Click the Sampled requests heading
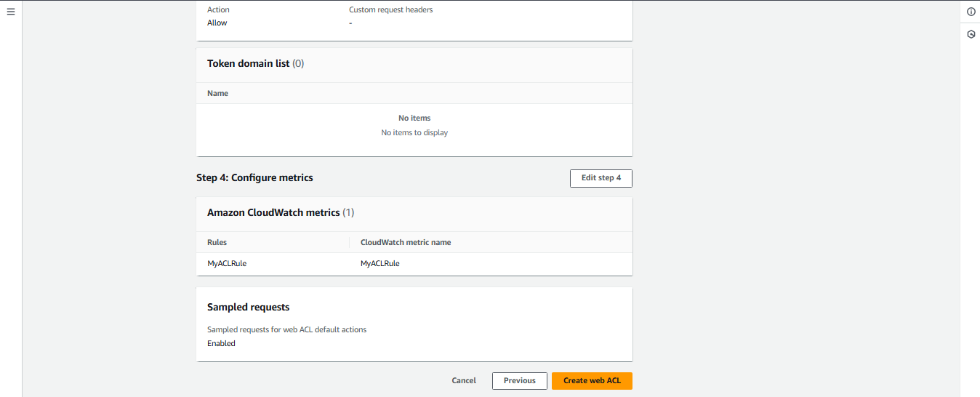This screenshot has height=397, width=980. pos(248,307)
